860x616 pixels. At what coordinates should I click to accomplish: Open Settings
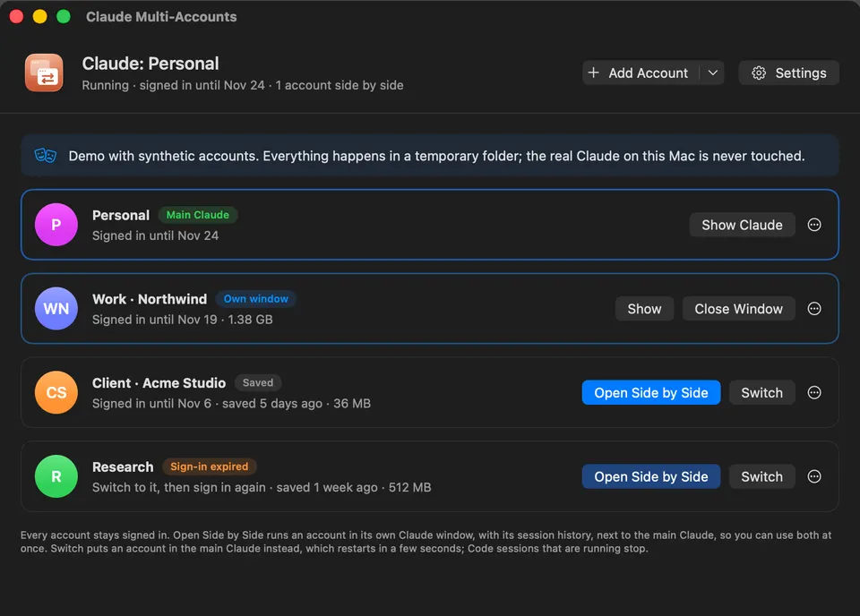pos(788,73)
